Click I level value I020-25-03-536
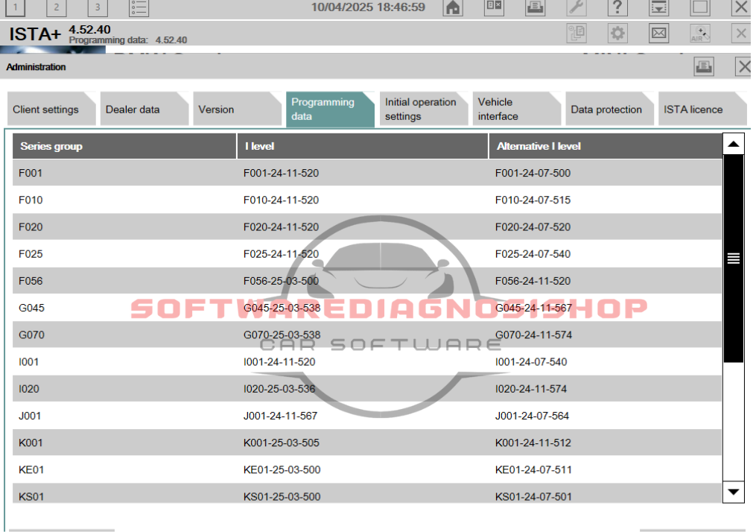 pyautogui.click(x=279, y=389)
